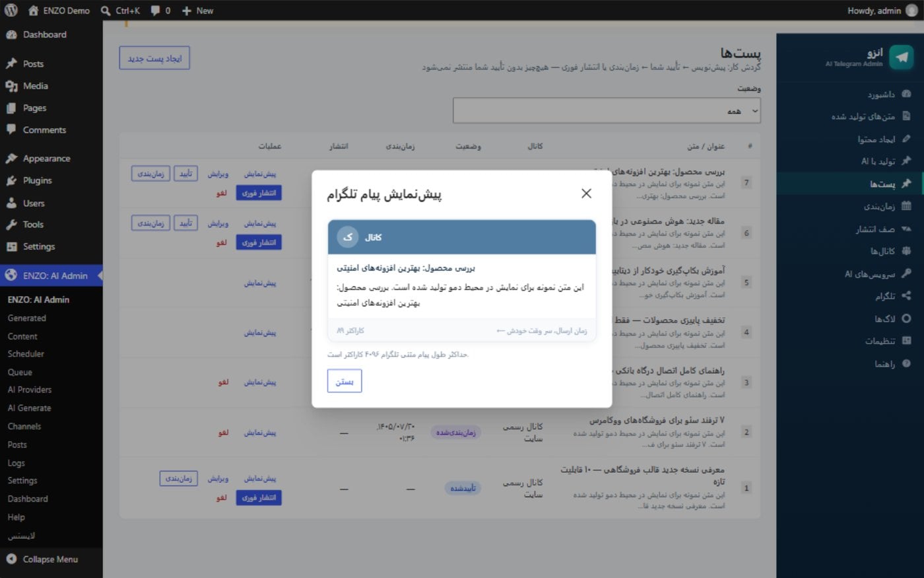Image resolution: width=924 pixels, height=578 pixels.
Task: Click the share icon beside تلگرام in sidebar
Action: [x=906, y=295]
